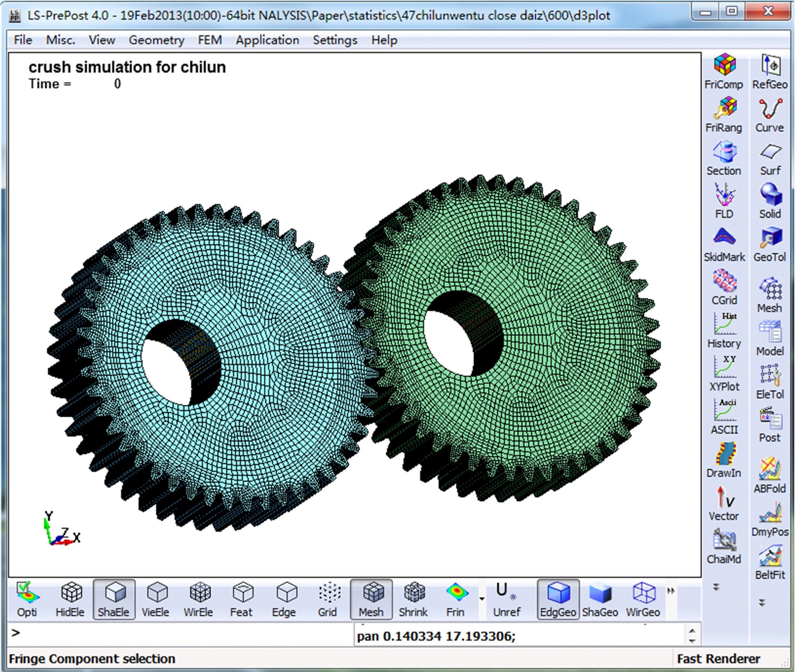The width and height of the screenshot is (795, 672).
Task: Open the Application menu
Action: point(267,40)
